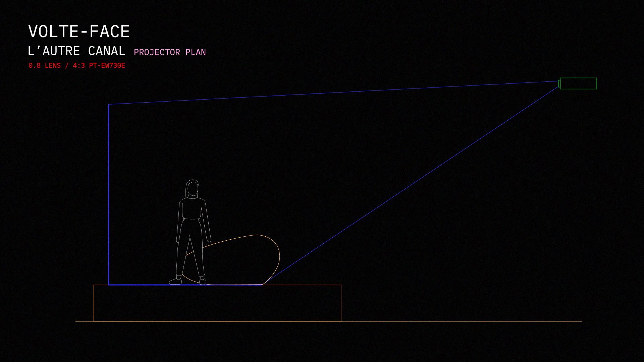644x362 pixels.
Task: Select the vertical blue projection screen line
Action: (109, 194)
